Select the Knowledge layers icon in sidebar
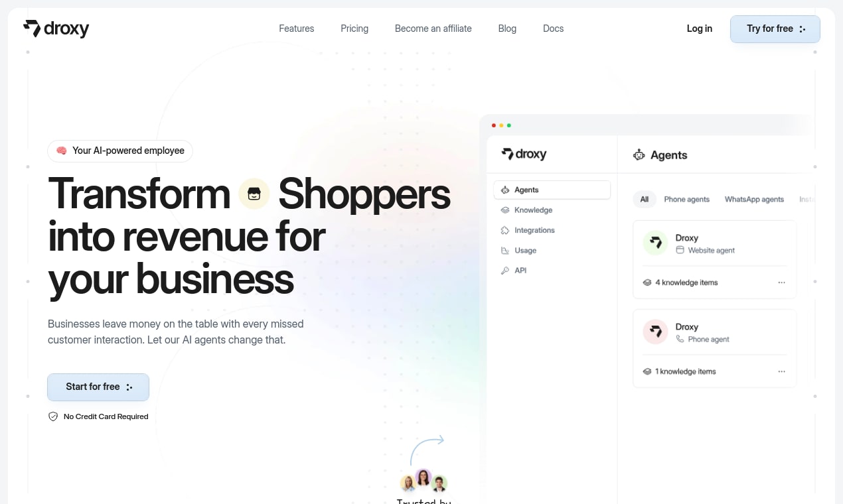 coord(505,210)
